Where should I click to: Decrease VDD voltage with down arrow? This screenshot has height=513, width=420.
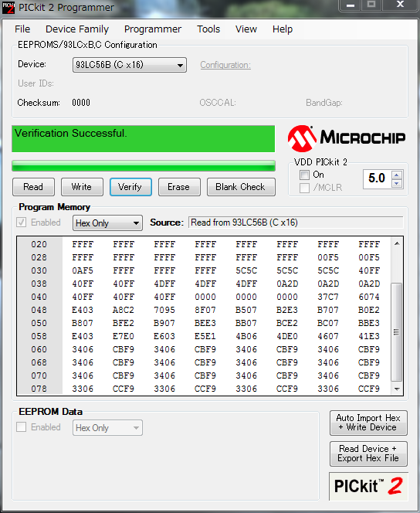pos(397,184)
